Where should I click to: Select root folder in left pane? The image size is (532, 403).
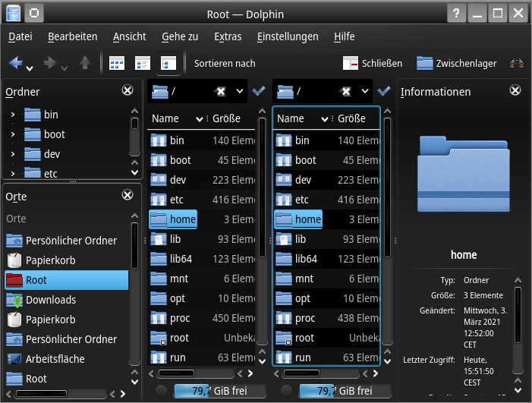pyautogui.click(x=170, y=338)
